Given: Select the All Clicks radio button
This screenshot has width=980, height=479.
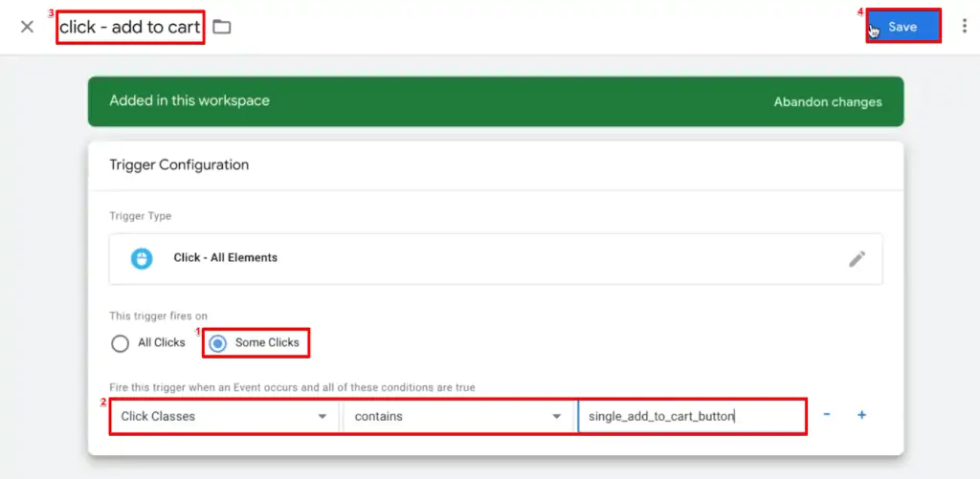Looking at the screenshot, I should [120, 343].
